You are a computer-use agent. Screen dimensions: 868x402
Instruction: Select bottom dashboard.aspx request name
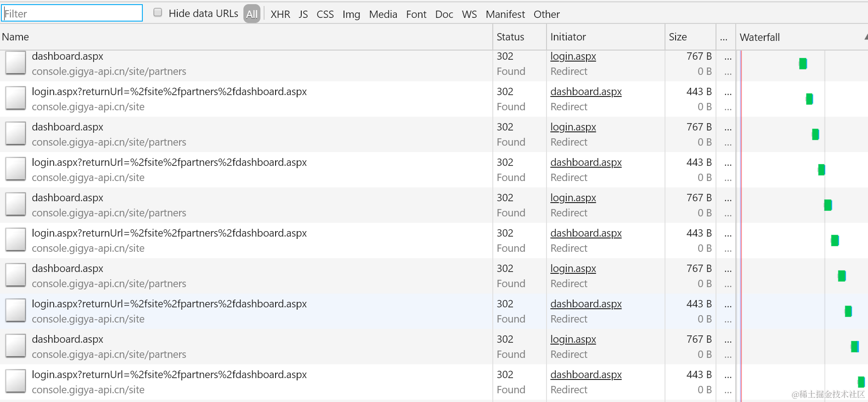click(x=68, y=340)
